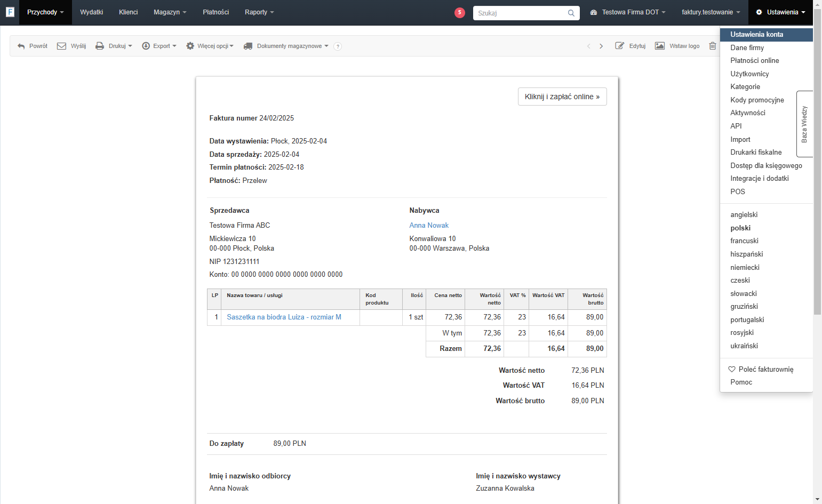Open the Drukuj print dropdown
Image resolution: width=822 pixels, height=504 pixels.
tap(114, 46)
